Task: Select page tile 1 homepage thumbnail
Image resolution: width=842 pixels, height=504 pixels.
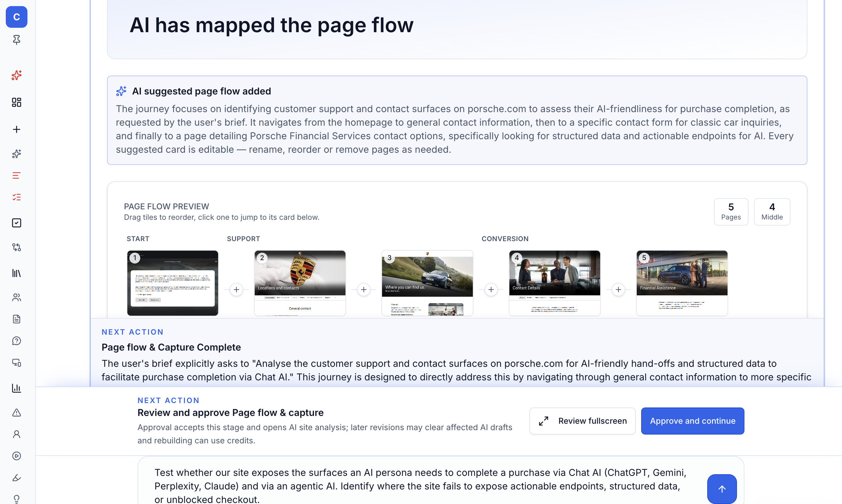Action: tap(172, 283)
